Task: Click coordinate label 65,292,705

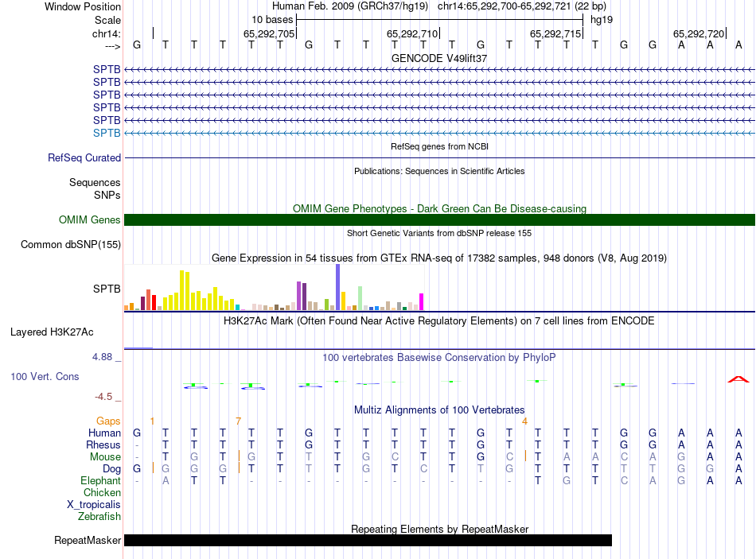Action: click(x=268, y=33)
